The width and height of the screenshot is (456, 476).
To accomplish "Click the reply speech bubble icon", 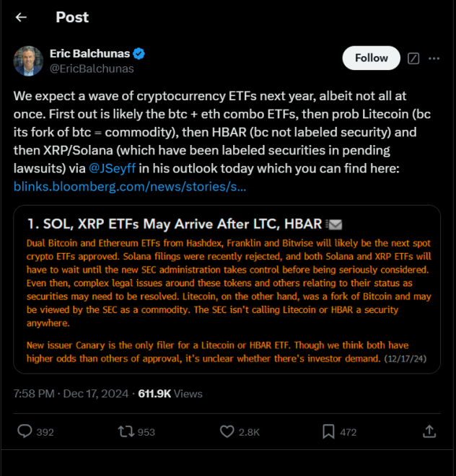I will [25, 431].
